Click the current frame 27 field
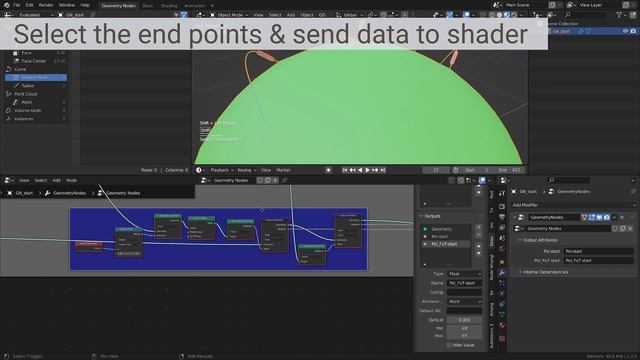 coord(435,170)
